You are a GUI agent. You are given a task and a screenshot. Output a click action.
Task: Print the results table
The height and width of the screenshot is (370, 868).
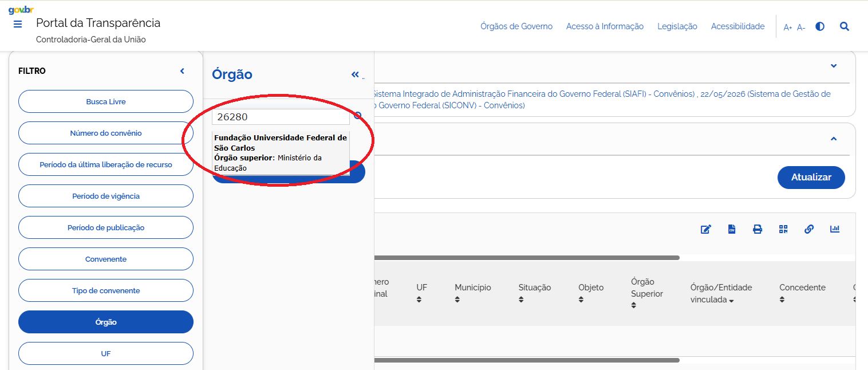click(x=757, y=229)
